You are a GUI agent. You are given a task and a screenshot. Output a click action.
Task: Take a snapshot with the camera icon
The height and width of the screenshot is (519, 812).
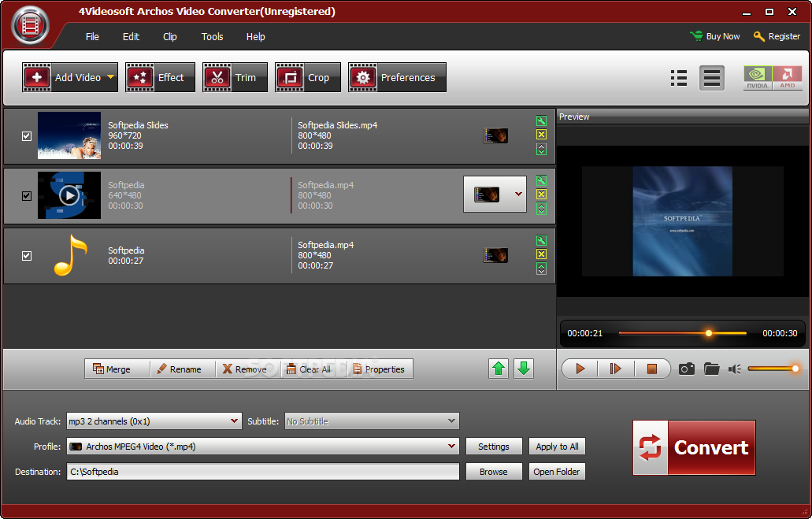[x=687, y=369]
